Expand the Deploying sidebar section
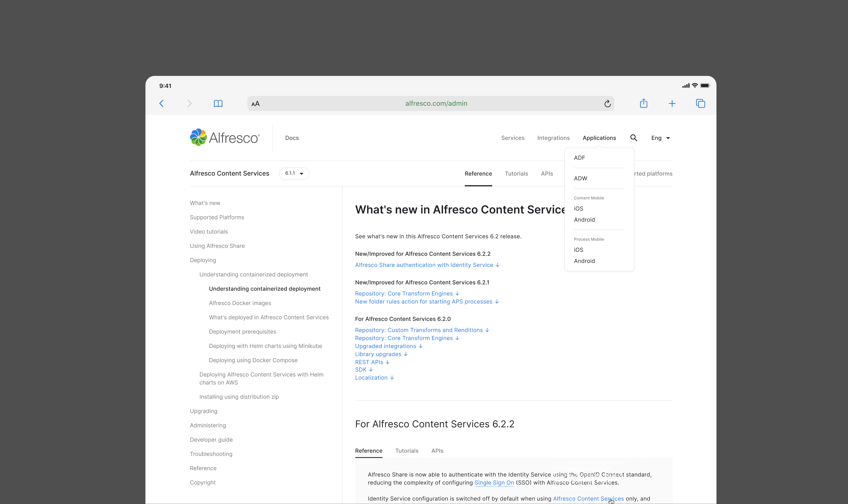Image resolution: width=848 pixels, height=504 pixels. point(203,260)
